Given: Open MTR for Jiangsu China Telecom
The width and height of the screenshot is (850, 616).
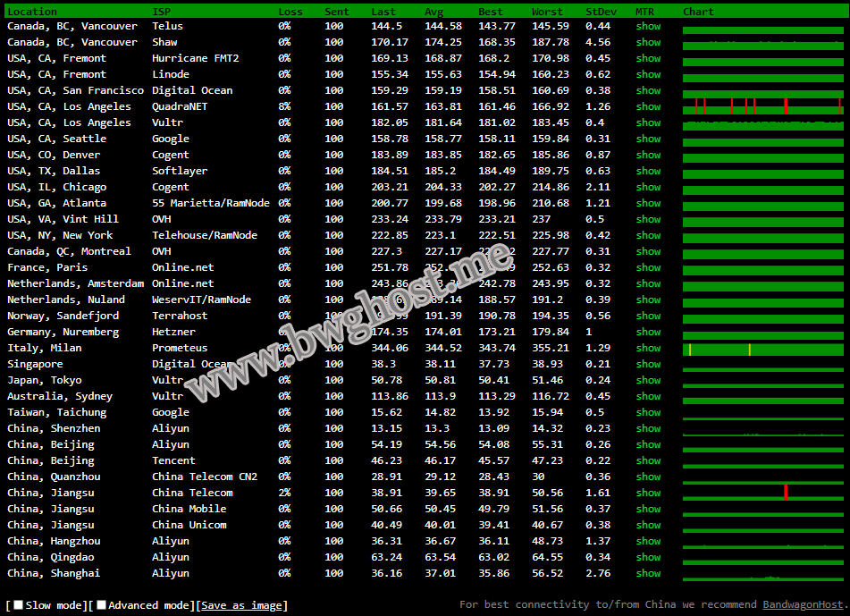Looking at the screenshot, I should (648, 493).
